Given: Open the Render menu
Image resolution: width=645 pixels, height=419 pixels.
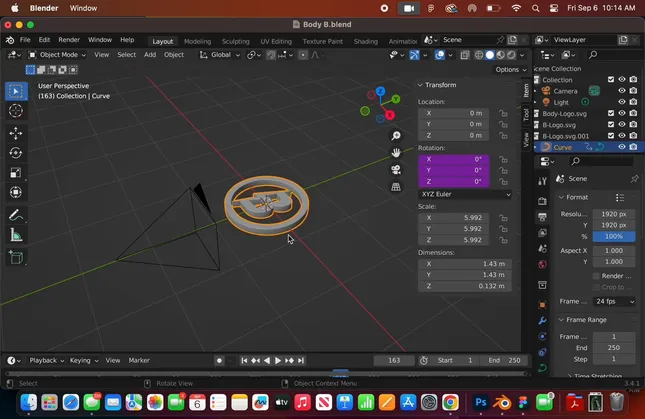Looking at the screenshot, I should 69,40.
